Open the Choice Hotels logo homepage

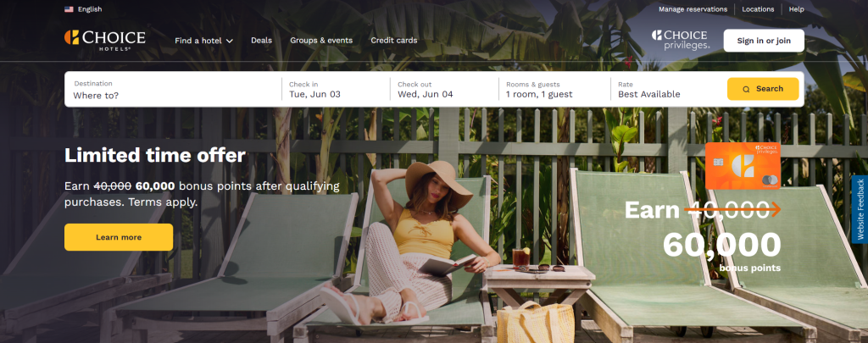pos(104,41)
